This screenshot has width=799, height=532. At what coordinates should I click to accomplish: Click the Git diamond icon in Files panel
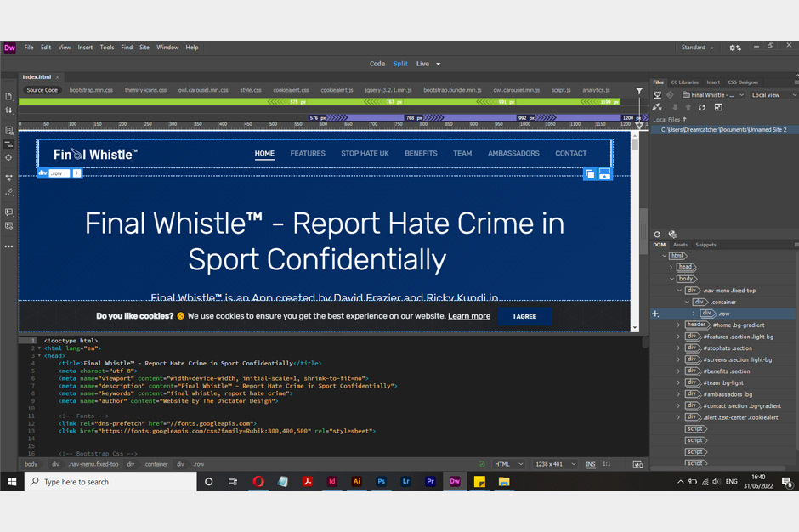pyautogui.click(x=670, y=95)
